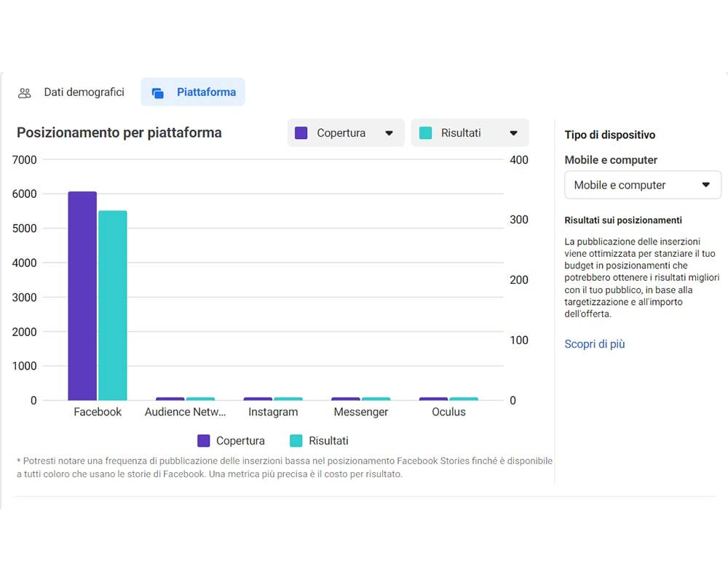Expand the Copertura metric dropdown arrow
Image resolution: width=728 pixels, height=582 pixels.
(x=389, y=133)
